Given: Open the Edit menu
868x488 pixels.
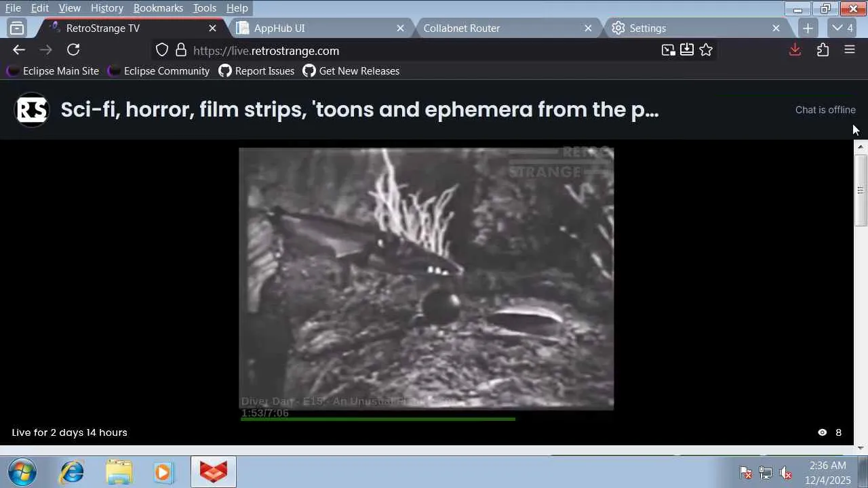Looking at the screenshot, I should [x=39, y=8].
